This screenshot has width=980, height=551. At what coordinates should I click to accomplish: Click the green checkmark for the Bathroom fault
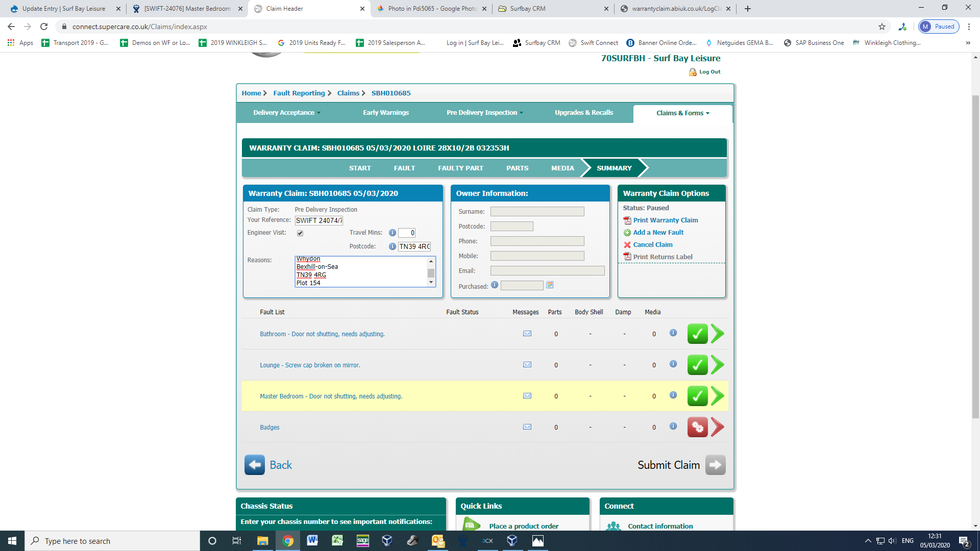pyautogui.click(x=697, y=334)
